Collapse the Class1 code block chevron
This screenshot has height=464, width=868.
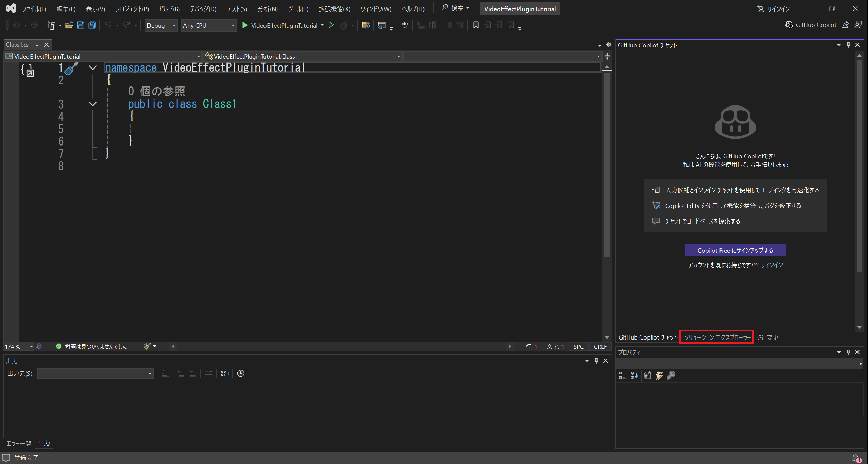(x=93, y=104)
